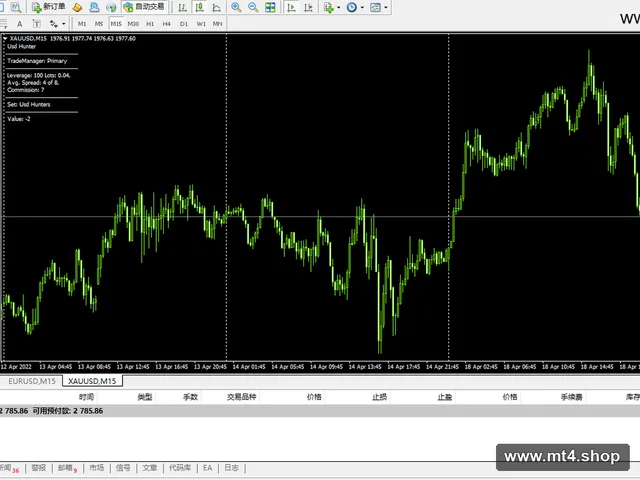
Task: Select the text label tool T
Action: 36,24
